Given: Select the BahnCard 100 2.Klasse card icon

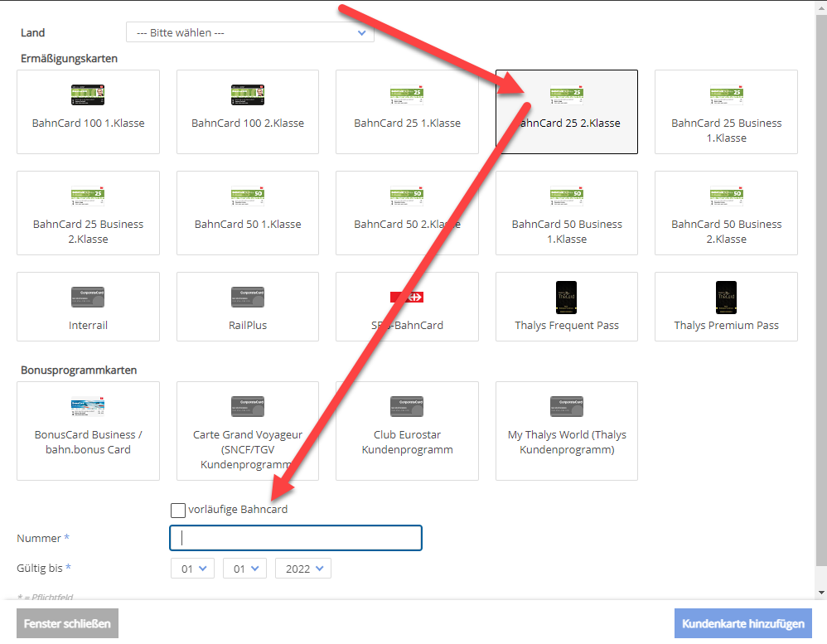Looking at the screenshot, I should [x=248, y=95].
